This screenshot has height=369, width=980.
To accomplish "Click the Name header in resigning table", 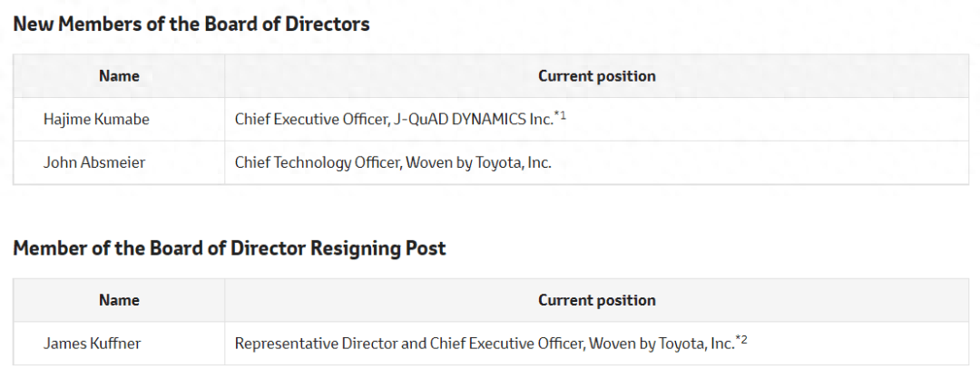I will tap(119, 300).
